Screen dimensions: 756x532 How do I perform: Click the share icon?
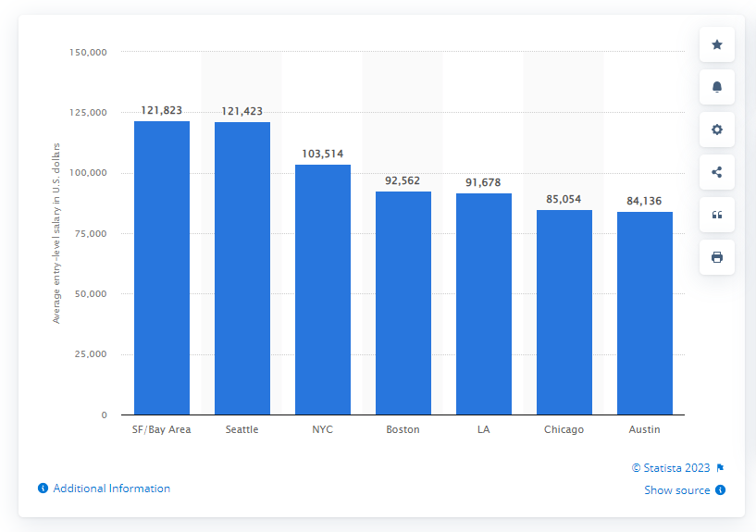coord(716,172)
